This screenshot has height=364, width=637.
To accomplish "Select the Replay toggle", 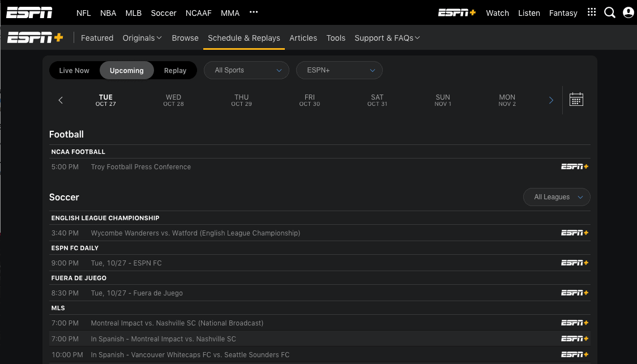I will point(175,70).
